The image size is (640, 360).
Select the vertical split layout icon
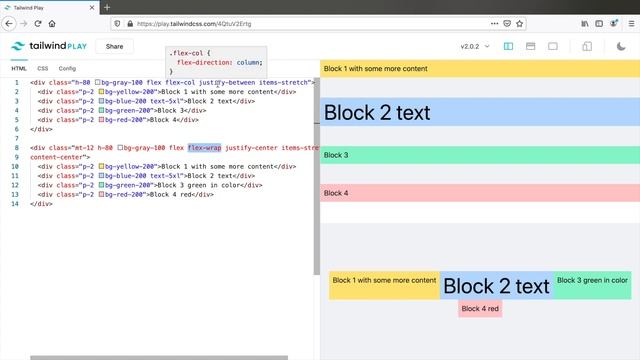(x=508, y=47)
